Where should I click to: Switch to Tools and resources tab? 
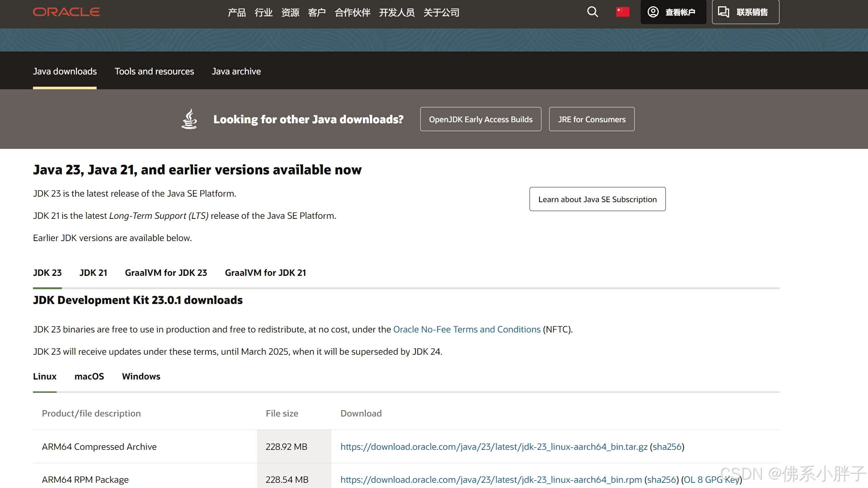point(154,71)
